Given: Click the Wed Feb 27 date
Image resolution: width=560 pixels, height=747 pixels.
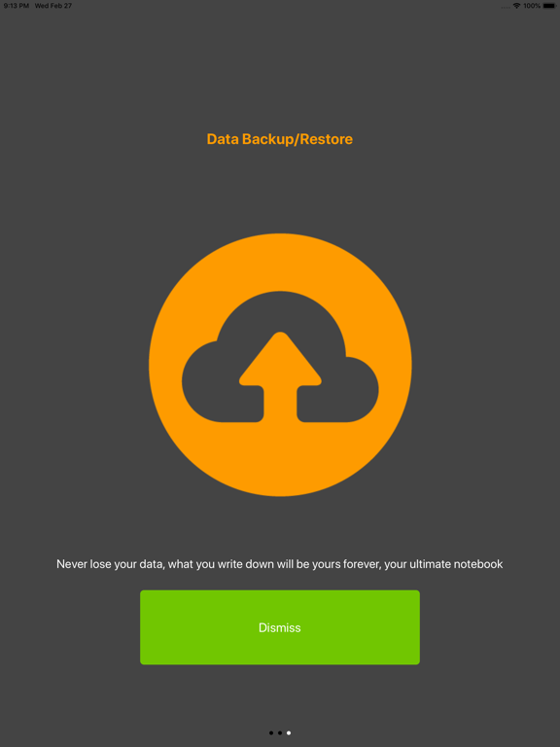Looking at the screenshot, I should pos(53,6).
